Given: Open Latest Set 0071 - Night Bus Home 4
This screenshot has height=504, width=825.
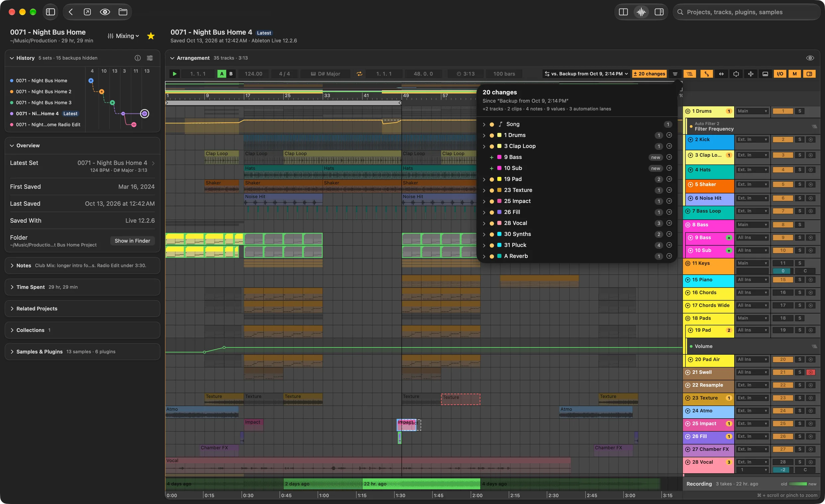Looking at the screenshot, I should point(82,166).
